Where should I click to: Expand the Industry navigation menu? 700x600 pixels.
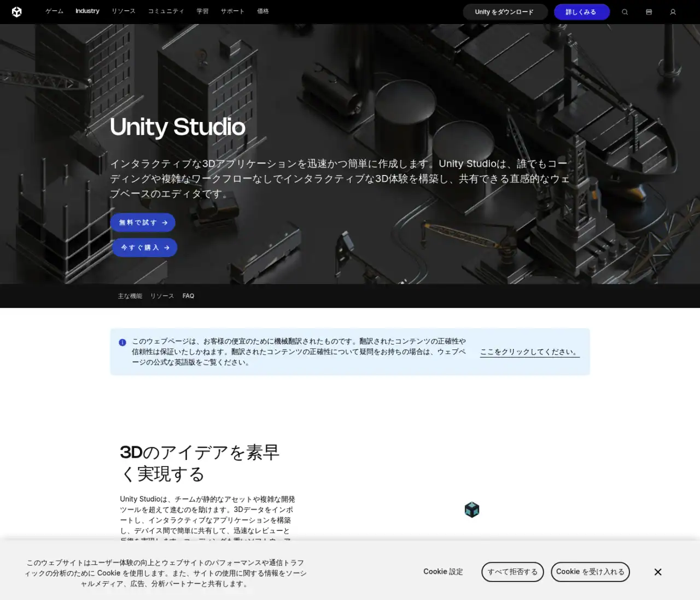coord(87,11)
